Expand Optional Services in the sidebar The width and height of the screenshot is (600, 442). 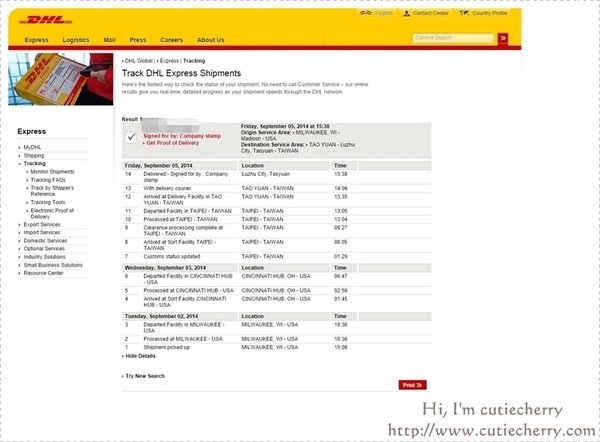point(44,249)
